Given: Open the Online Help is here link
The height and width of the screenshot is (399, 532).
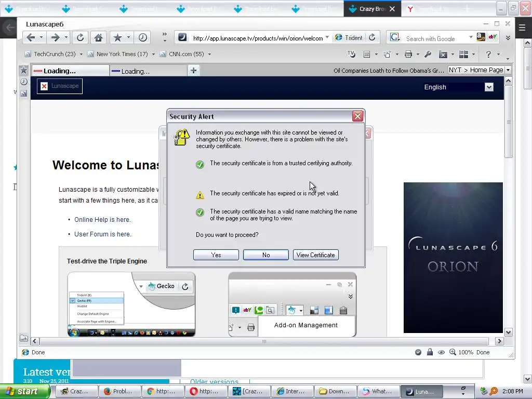Looking at the screenshot, I should tap(102, 220).
